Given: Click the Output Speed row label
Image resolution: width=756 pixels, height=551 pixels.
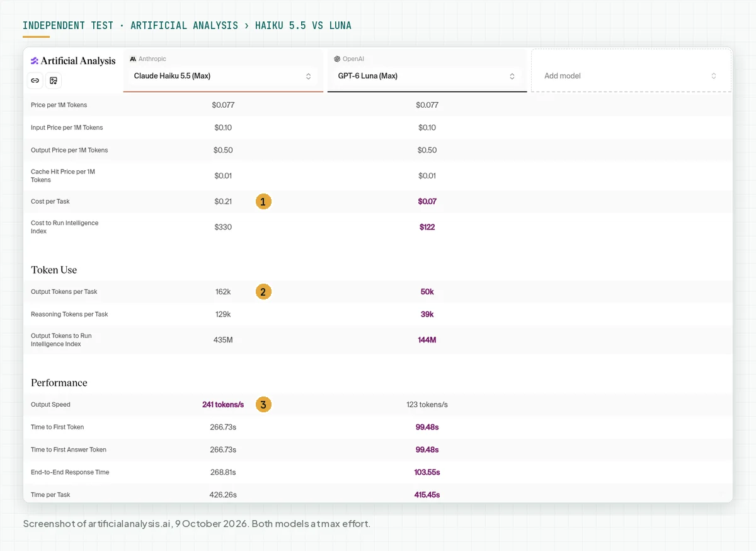Looking at the screenshot, I should (x=50, y=405).
